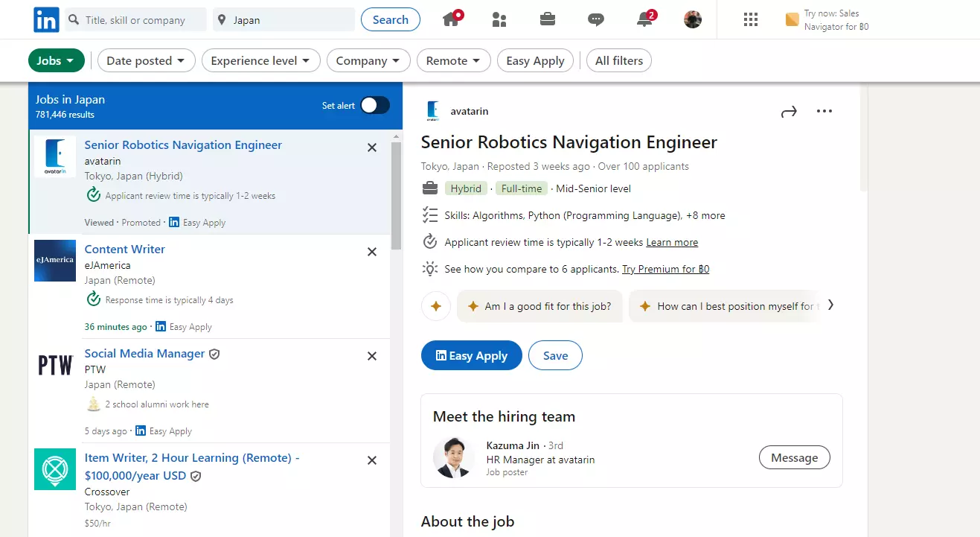Click the avatarin logo in job details header
Screen dimensions: 980x537
[433, 112]
